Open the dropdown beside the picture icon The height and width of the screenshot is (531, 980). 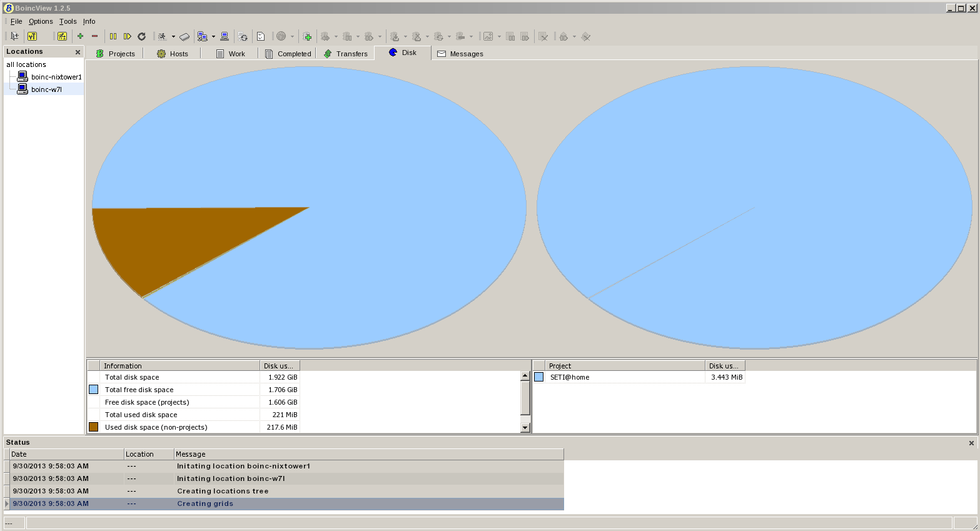[x=499, y=36]
